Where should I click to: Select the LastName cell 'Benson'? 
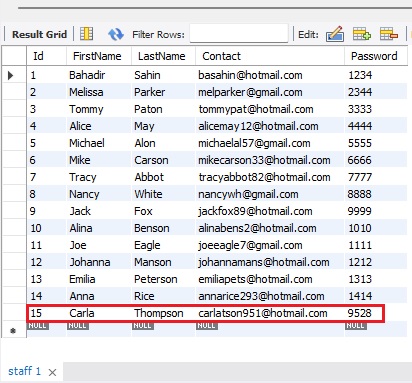163,228
